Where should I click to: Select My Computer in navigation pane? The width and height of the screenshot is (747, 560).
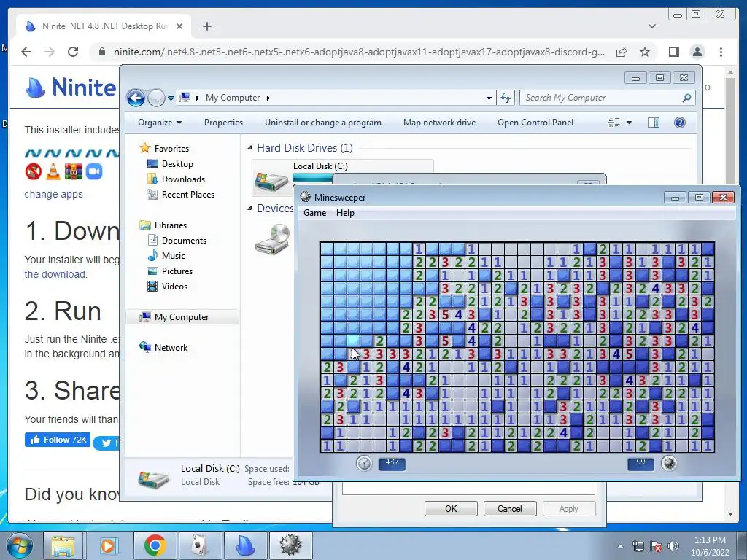coord(182,317)
